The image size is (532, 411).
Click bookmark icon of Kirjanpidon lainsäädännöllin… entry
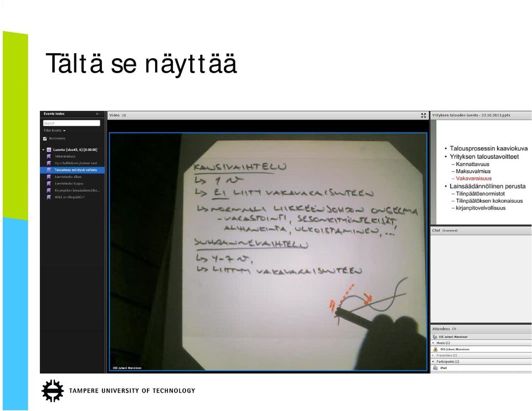pyautogui.click(x=49, y=190)
